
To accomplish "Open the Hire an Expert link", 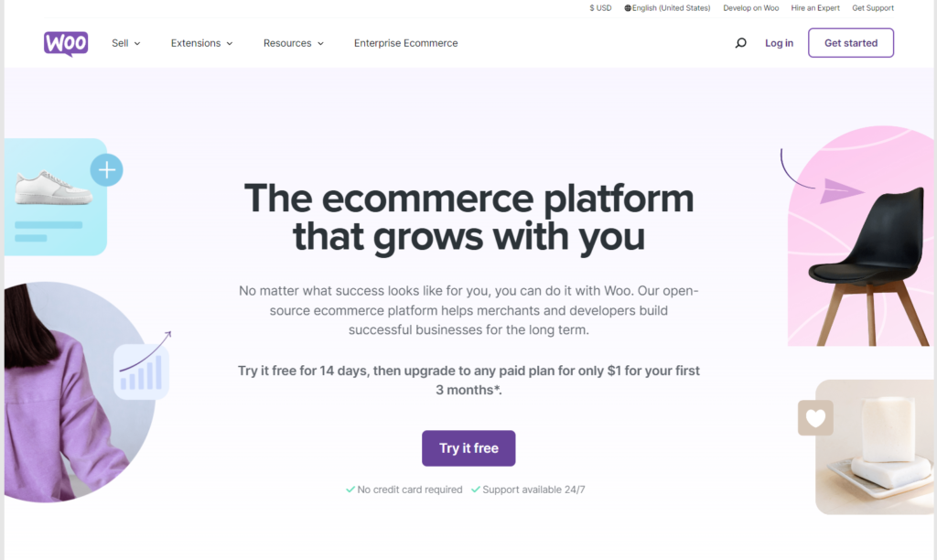I will pyautogui.click(x=815, y=8).
